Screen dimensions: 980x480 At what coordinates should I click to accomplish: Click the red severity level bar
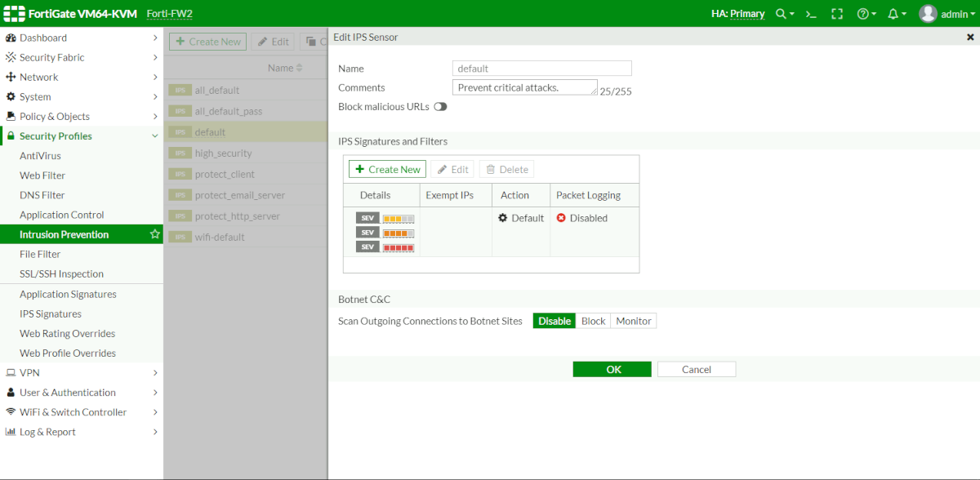399,247
